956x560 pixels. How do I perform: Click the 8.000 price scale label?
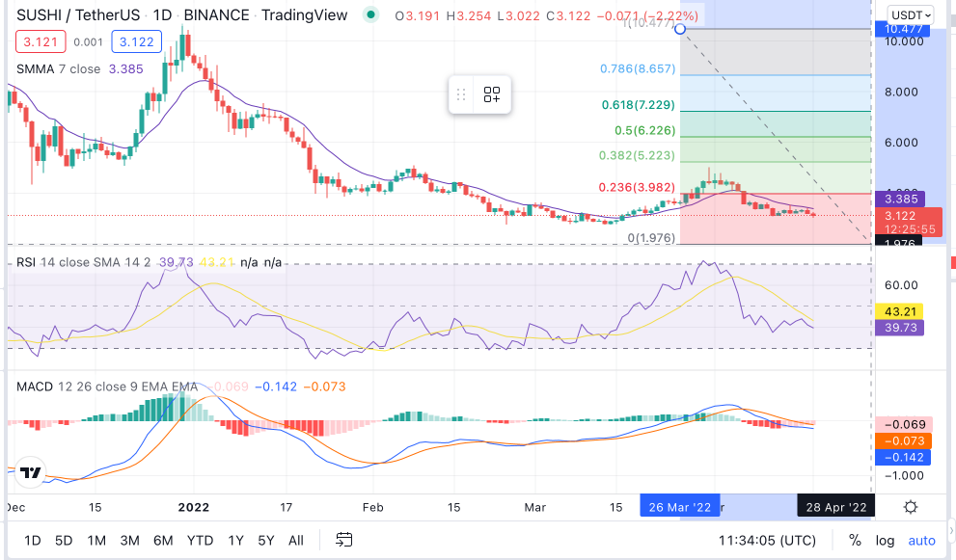pos(900,92)
